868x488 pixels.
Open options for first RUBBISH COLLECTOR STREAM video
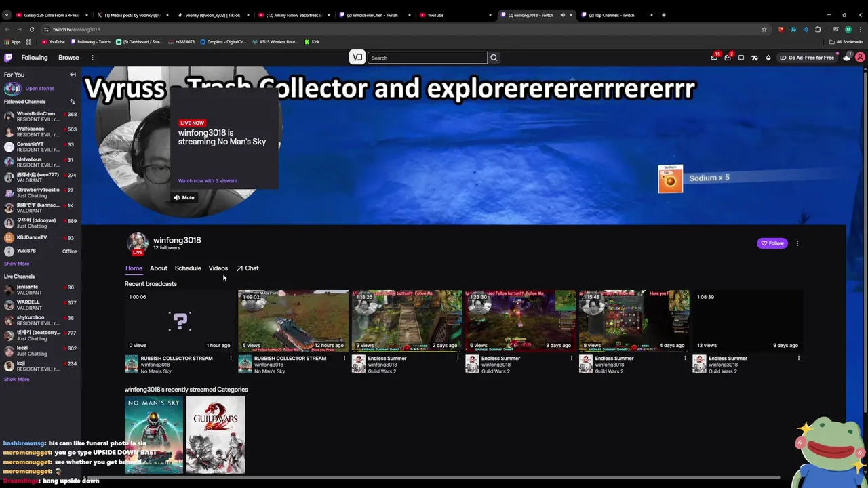point(231,358)
